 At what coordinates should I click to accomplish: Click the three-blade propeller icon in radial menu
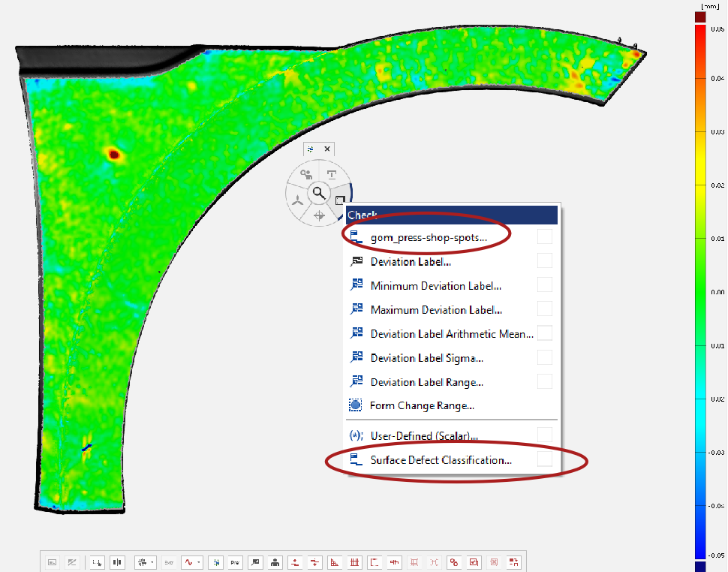click(x=298, y=201)
